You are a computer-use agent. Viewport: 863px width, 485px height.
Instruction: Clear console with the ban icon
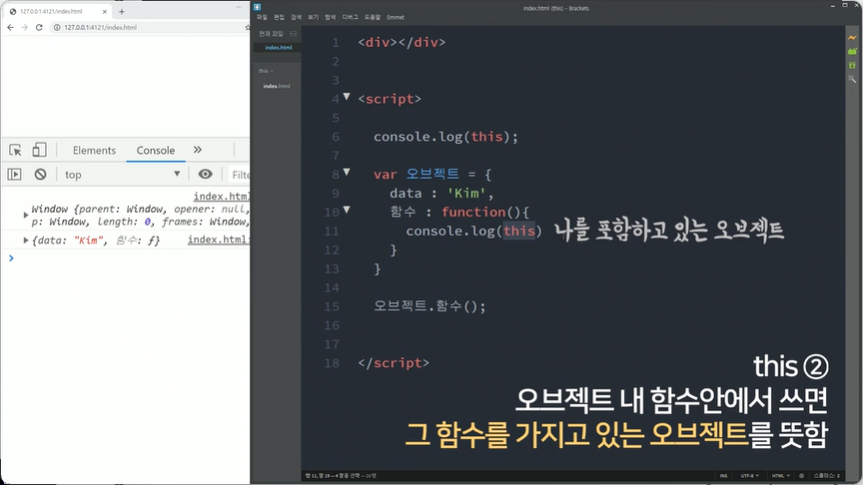click(40, 175)
